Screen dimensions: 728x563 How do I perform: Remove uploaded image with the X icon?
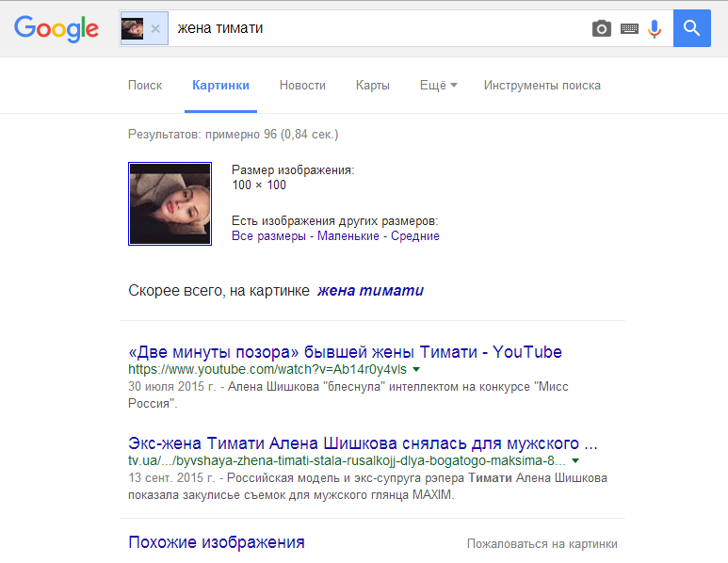(155, 29)
